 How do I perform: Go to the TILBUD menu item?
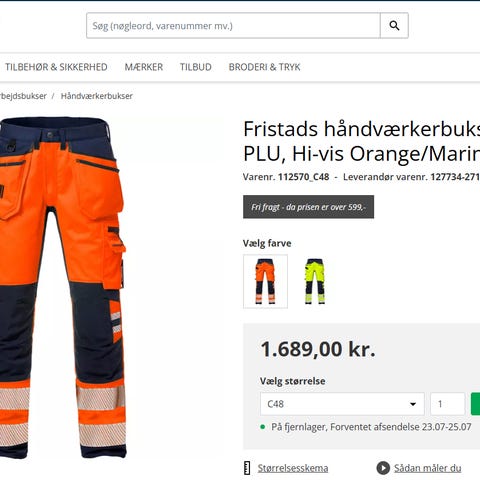[196, 67]
